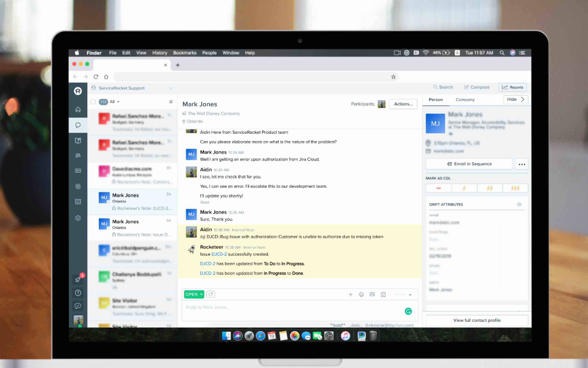Select Mark Jones conversation with Issue D note
The width and height of the screenshot is (588, 368).
click(x=132, y=228)
